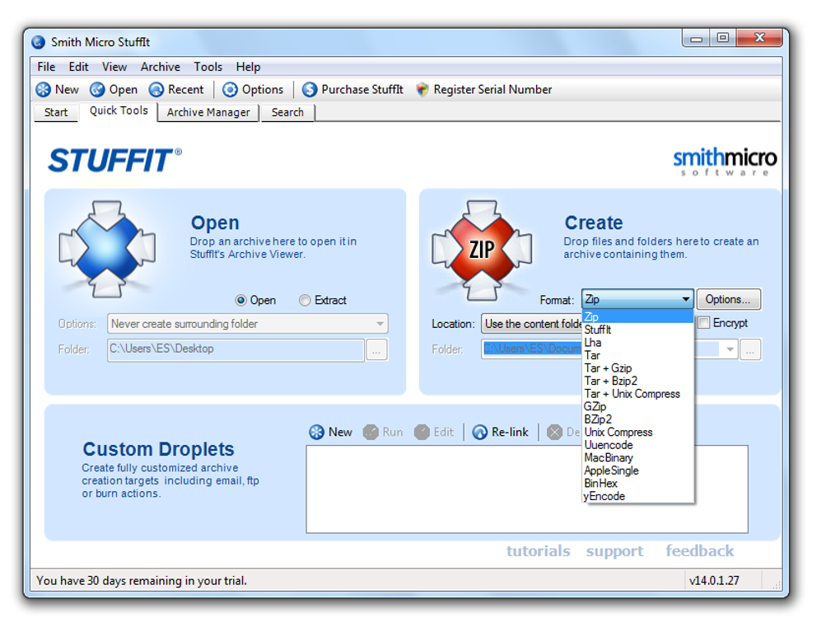Viewport: 840px width, 632px height.
Task: Click the New toolbar icon
Action: [x=44, y=90]
